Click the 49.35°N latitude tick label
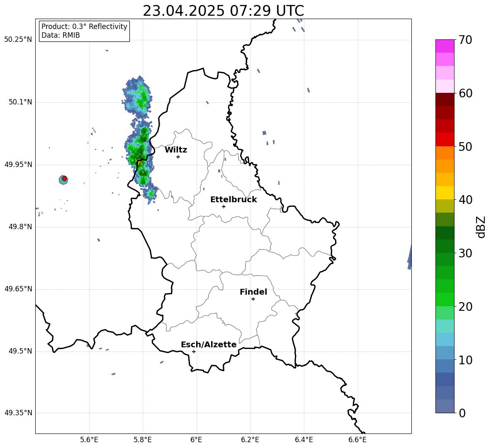The image size is (491, 448). pyautogui.click(x=18, y=413)
